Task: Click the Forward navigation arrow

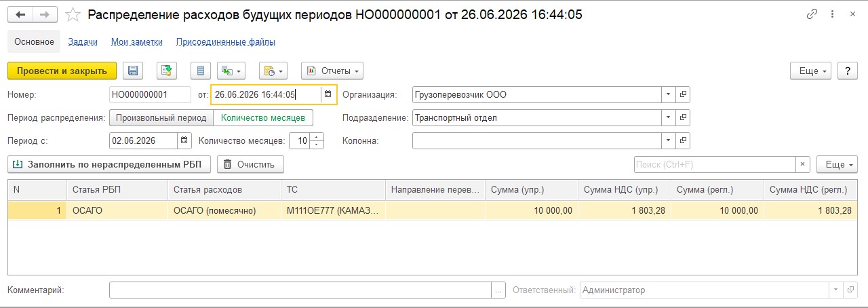Action: point(44,14)
